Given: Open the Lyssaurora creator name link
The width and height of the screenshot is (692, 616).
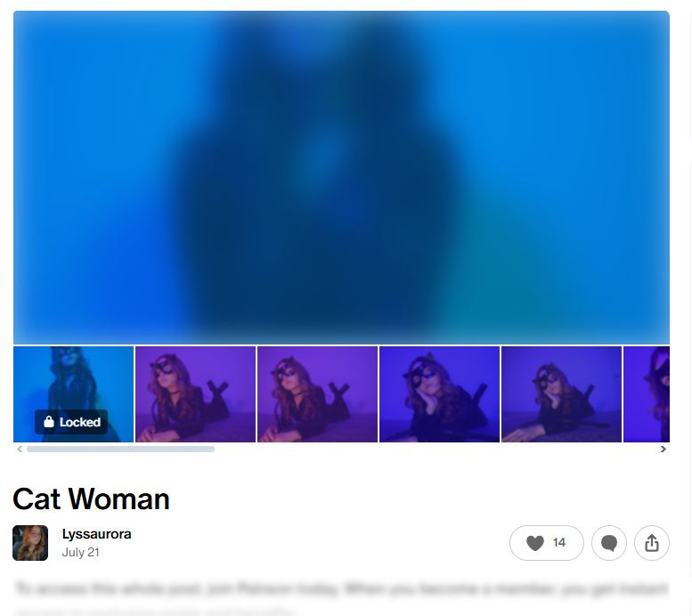Looking at the screenshot, I should point(96,534).
